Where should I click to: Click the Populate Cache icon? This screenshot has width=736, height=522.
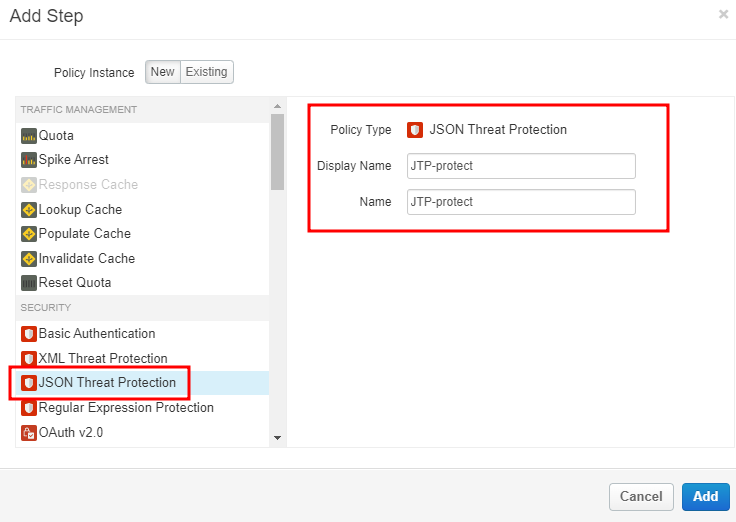pyautogui.click(x=29, y=234)
